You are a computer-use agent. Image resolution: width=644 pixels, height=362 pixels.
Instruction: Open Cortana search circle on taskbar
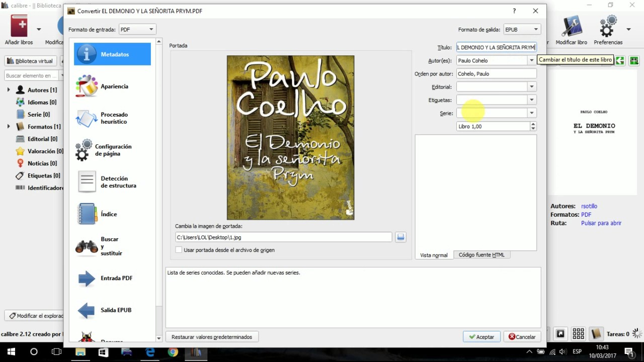click(x=34, y=352)
